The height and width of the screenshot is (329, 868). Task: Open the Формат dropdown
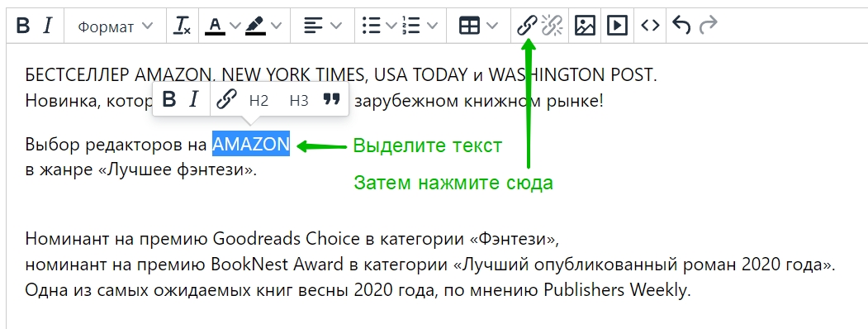tap(115, 26)
